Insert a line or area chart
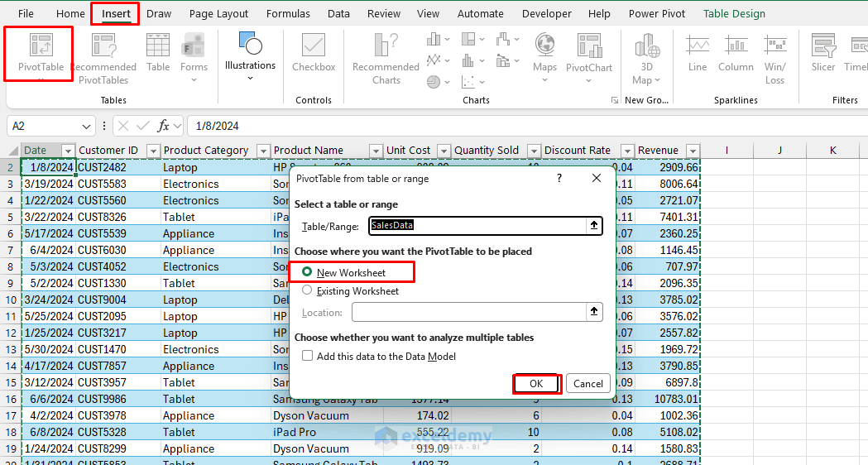 (438, 60)
